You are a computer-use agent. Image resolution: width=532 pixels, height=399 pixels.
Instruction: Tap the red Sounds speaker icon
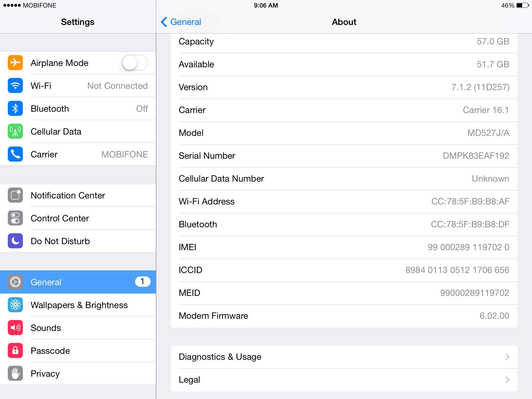tap(15, 328)
